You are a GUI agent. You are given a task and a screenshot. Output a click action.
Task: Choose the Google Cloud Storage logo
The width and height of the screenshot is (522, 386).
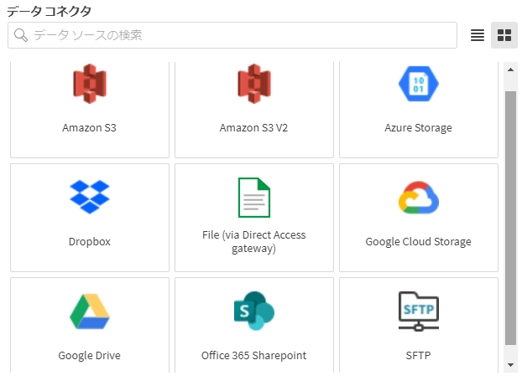(418, 197)
